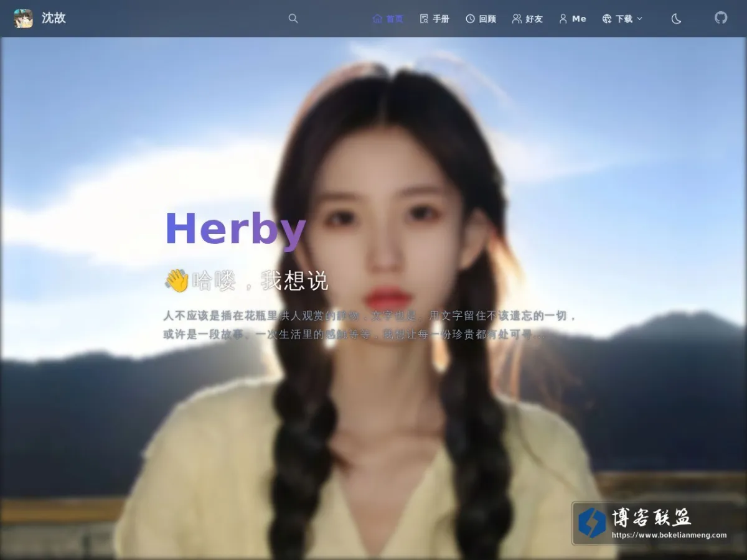Viewport: 747px width, 560px height.
Task: Click the site avatar logo
Action: pos(23,19)
